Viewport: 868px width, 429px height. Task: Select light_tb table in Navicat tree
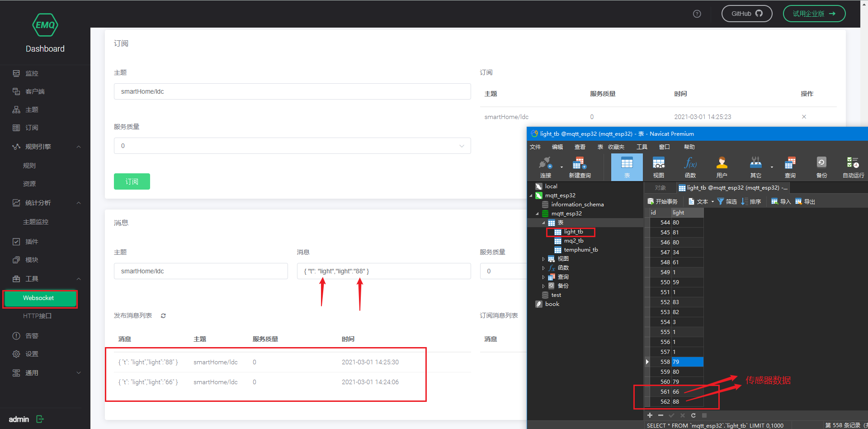[x=573, y=232]
